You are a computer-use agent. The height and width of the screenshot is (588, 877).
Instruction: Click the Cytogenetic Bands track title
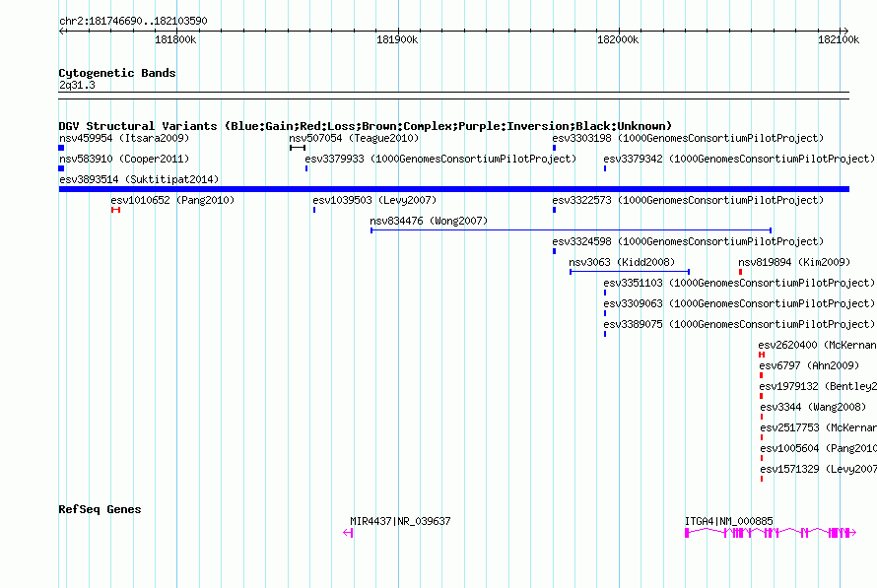click(x=117, y=73)
